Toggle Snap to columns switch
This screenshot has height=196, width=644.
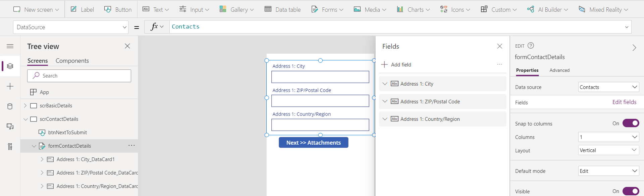pos(631,123)
